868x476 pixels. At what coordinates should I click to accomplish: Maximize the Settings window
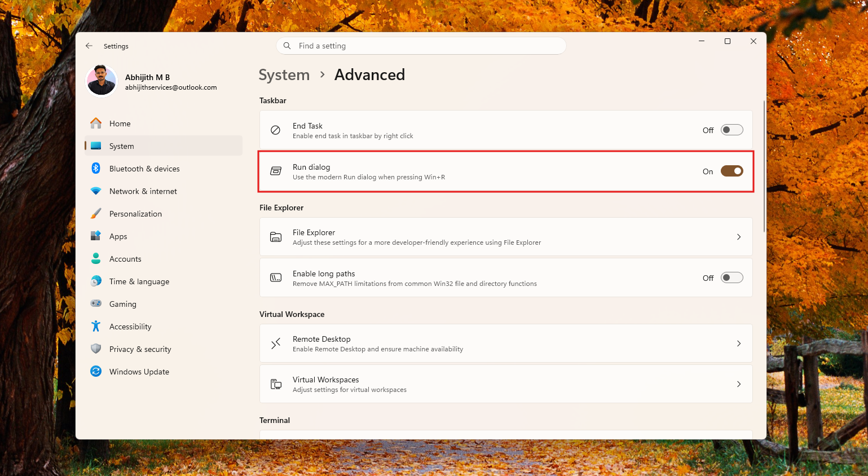pos(728,41)
